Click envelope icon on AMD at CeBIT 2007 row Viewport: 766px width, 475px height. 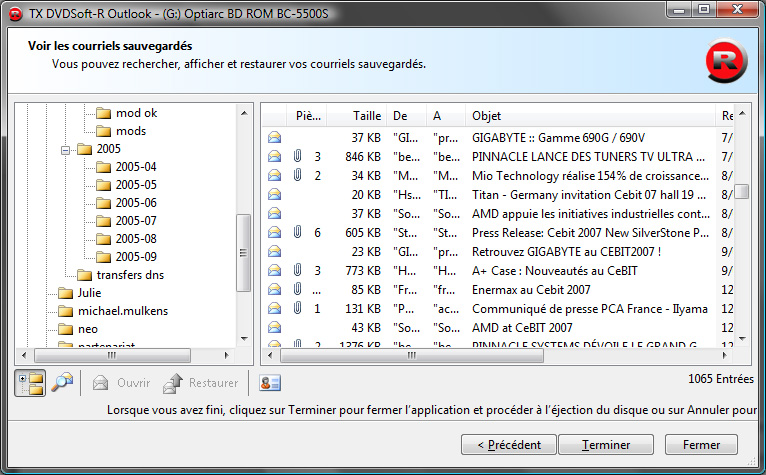(275, 327)
